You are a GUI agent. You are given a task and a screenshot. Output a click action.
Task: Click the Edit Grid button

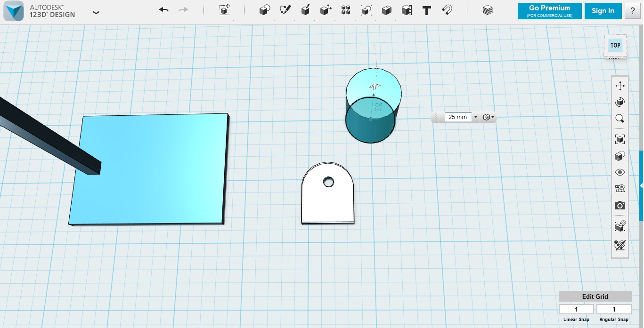click(x=595, y=296)
